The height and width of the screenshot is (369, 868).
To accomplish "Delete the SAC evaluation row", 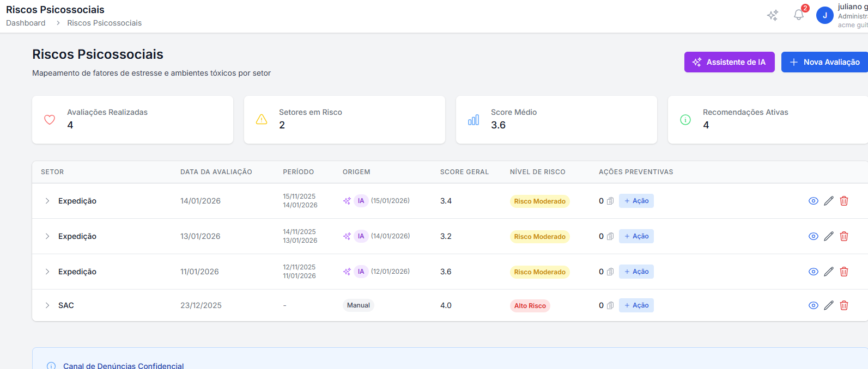I will pyautogui.click(x=844, y=305).
